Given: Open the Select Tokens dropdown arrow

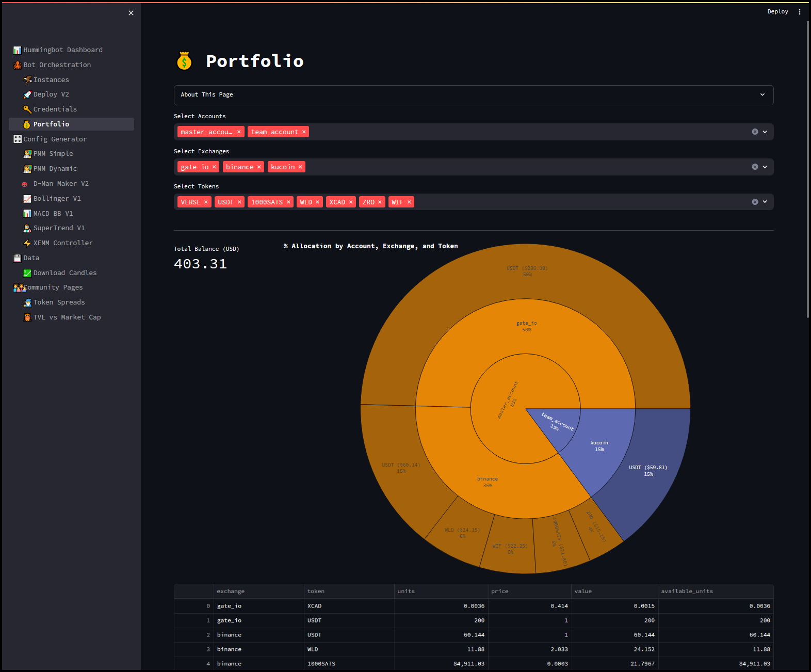Looking at the screenshot, I should point(765,202).
